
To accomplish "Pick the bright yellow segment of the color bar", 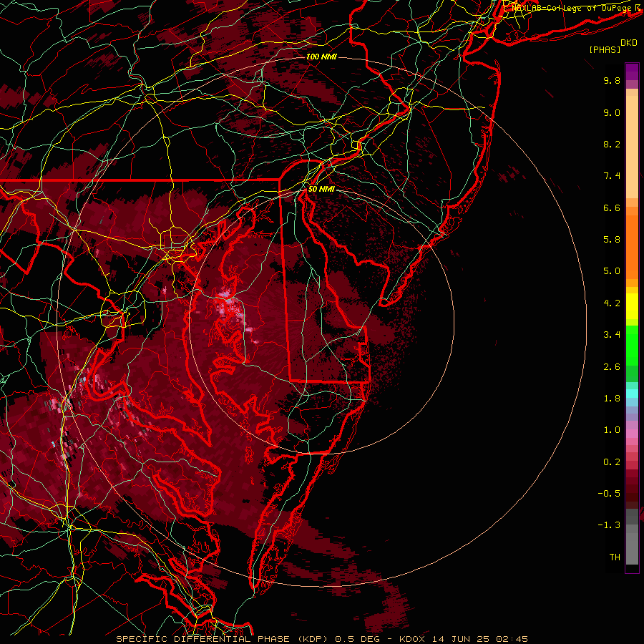I will coord(632,306).
